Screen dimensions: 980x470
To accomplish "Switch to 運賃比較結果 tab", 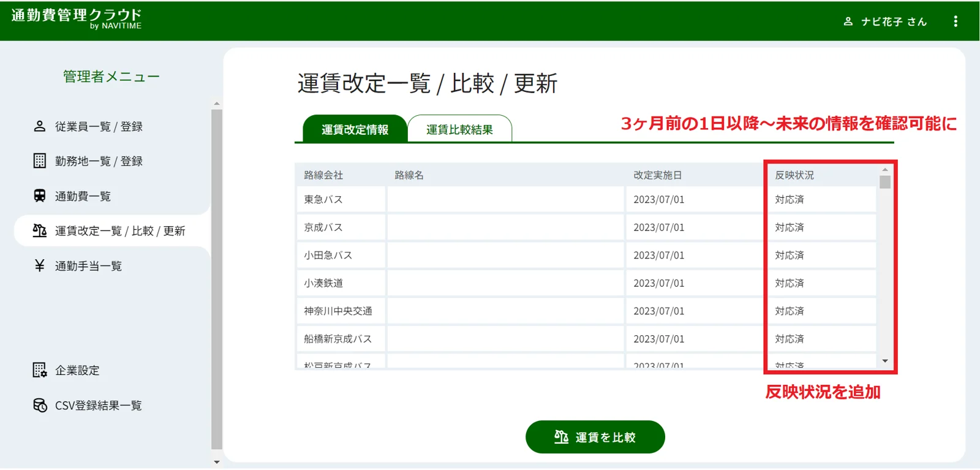I will [x=459, y=129].
